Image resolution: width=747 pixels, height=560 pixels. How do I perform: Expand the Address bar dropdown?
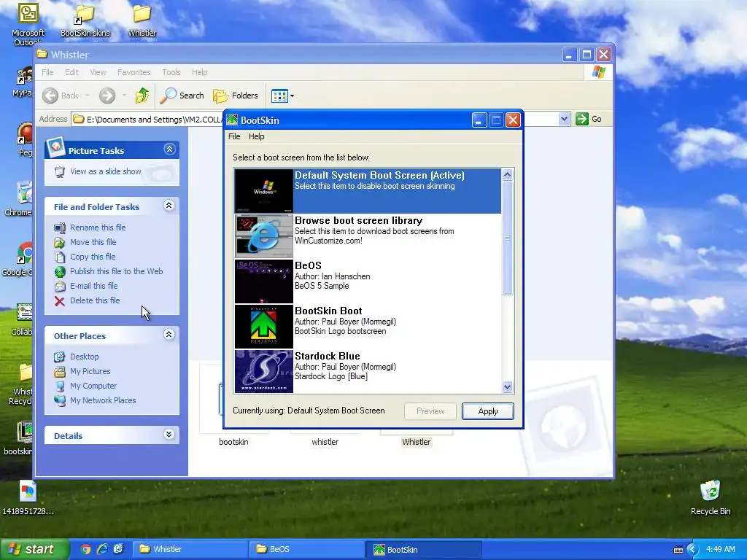(564, 119)
